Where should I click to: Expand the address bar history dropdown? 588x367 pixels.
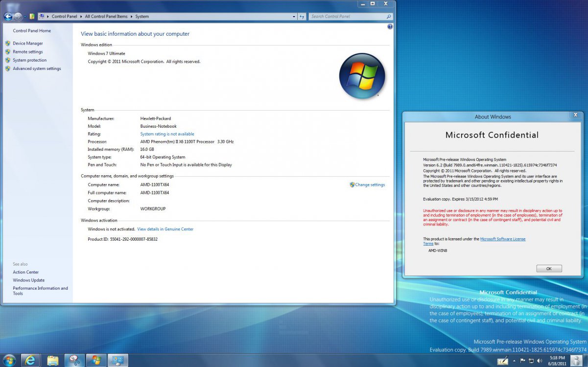(294, 17)
